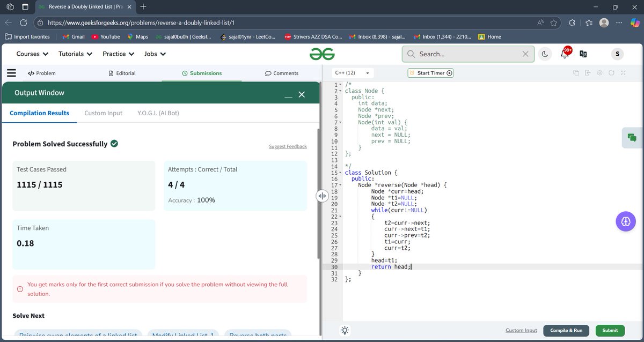Open the purple AI brain assistant

626,221
